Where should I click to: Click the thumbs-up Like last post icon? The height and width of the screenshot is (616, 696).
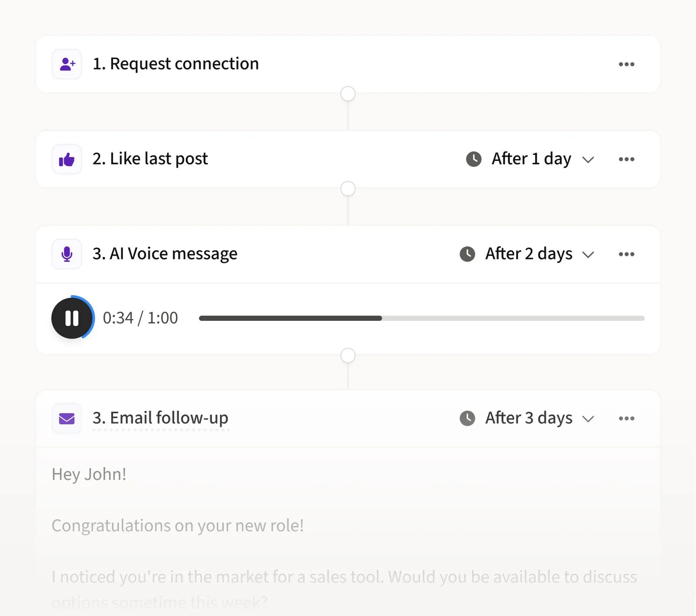[x=67, y=160]
